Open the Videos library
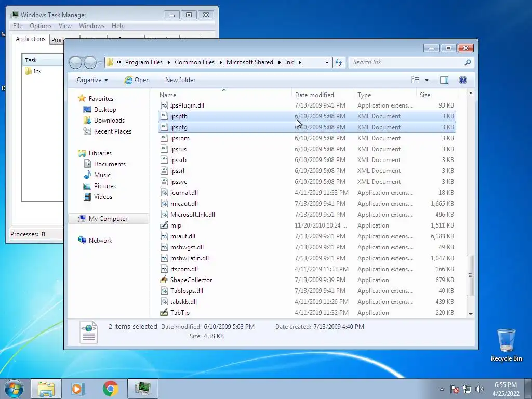Viewport: 532px width, 399px height. pos(103,197)
